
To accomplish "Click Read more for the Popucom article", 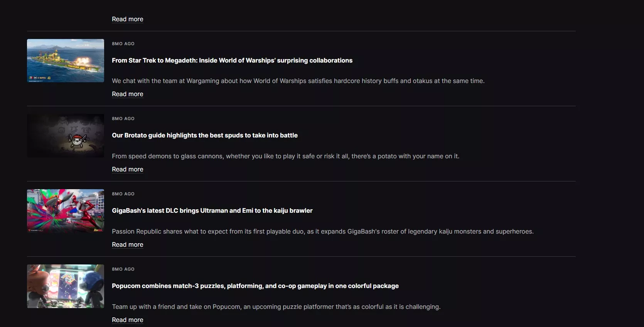I will 127,320.
